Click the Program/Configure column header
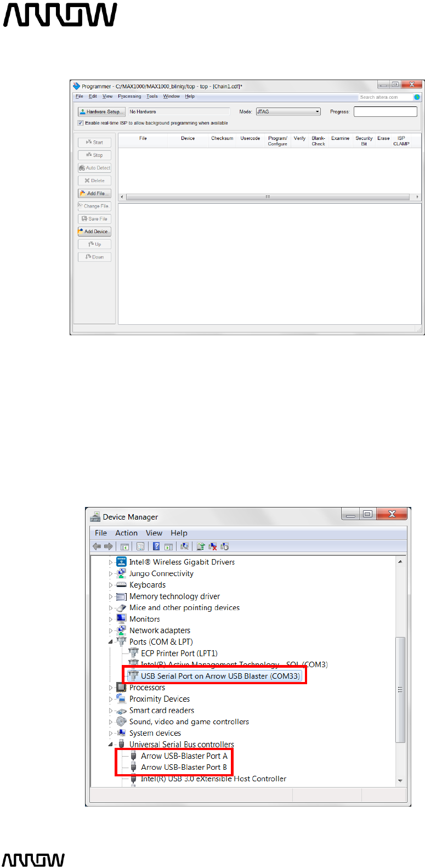The height and width of the screenshot is (868, 425). pos(277,141)
